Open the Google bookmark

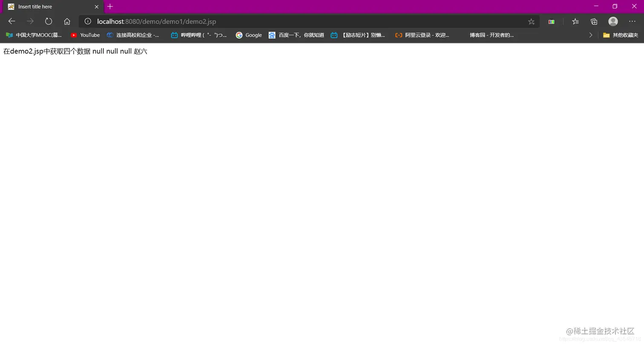pos(249,35)
